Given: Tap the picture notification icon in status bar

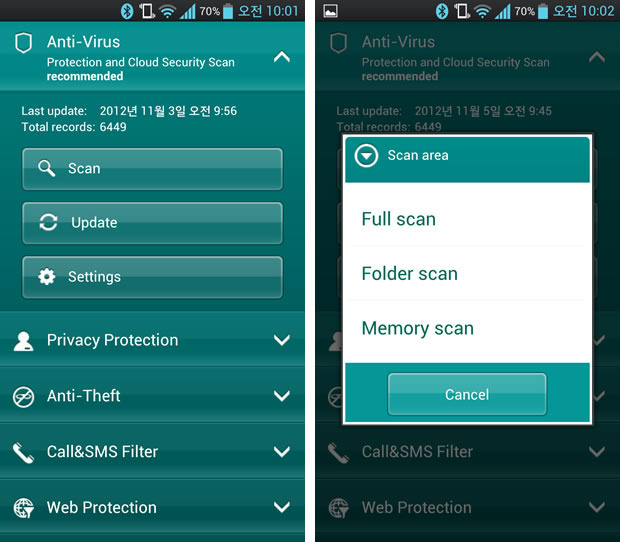Looking at the screenshot, I should (x=330, y=11).
